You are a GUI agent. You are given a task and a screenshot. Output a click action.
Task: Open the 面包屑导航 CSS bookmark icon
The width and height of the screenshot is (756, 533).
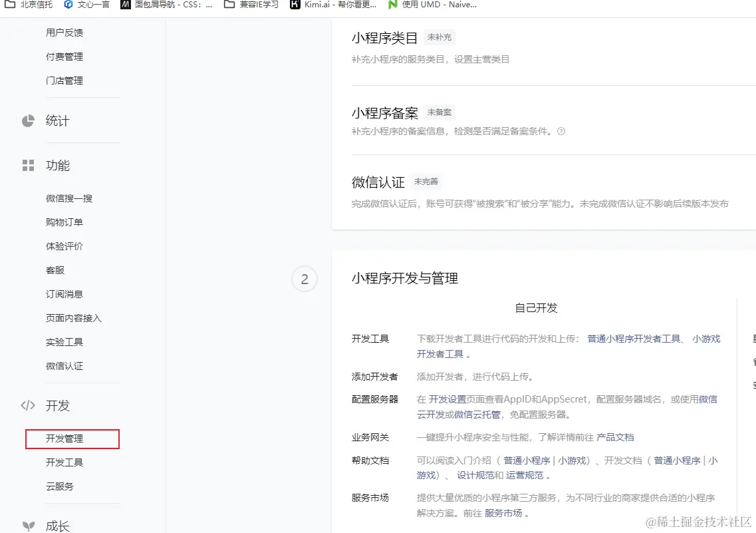(x=126, y=5)
